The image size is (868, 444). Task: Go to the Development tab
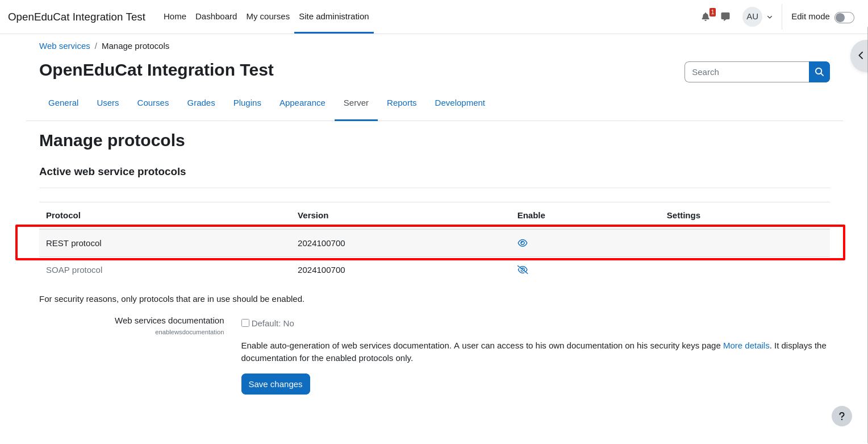tap(460, 103)
